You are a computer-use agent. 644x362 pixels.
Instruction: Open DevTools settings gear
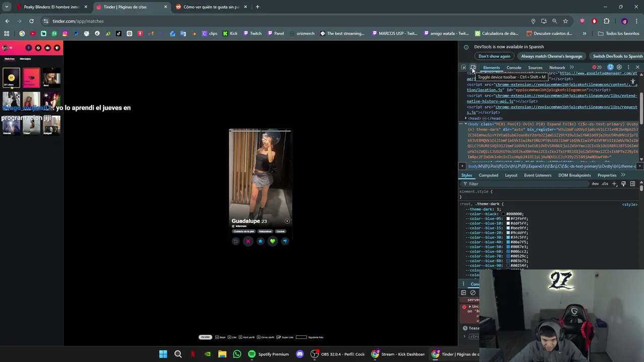click(x=619, y=67)
